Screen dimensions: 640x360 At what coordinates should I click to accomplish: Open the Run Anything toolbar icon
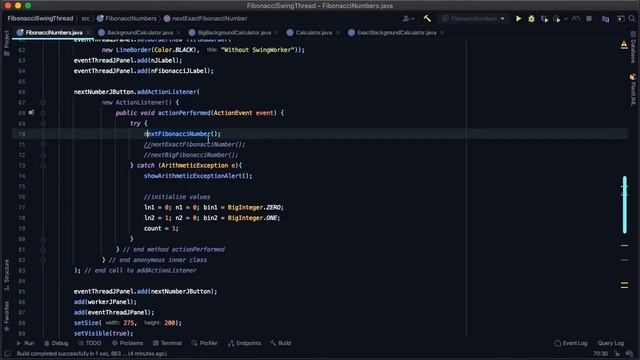coord(620,18)
